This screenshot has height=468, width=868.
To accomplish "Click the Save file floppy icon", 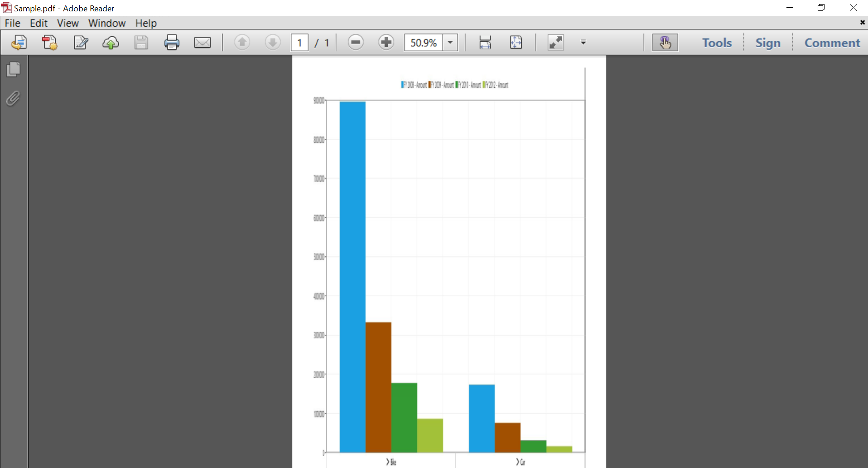I will click(x=141, y=43).
